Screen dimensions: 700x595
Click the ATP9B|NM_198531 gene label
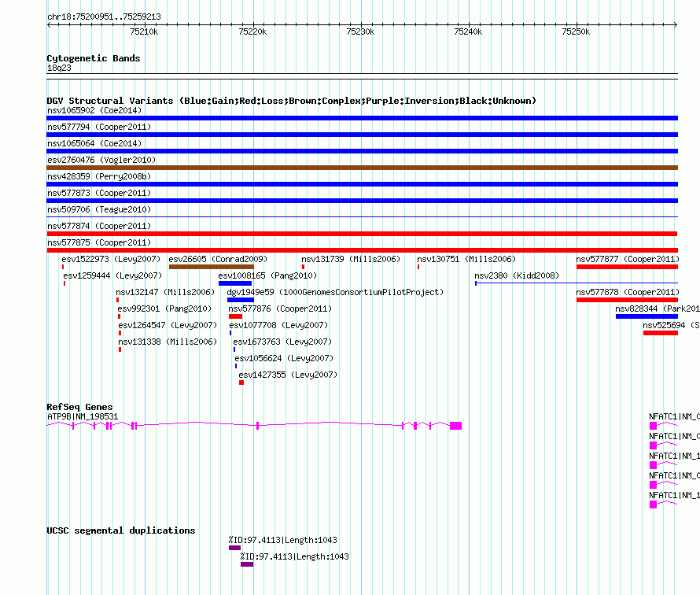tap(83, 416)
